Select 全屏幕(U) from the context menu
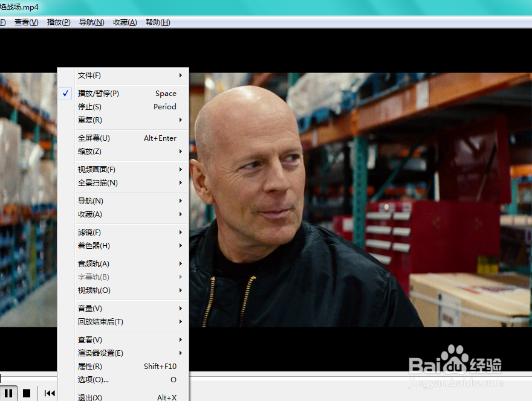This screenshot has width=532, height=401. (123, 138)
